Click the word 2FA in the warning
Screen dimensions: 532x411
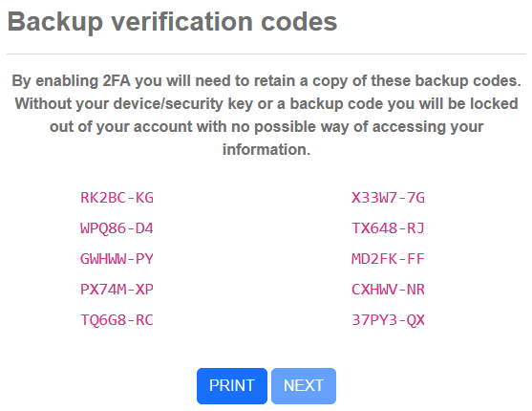click(x=117, y=81)
